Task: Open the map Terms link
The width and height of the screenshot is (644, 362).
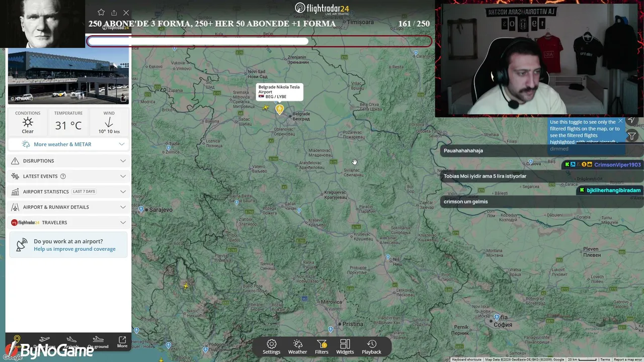Action: tap(605, 359)
